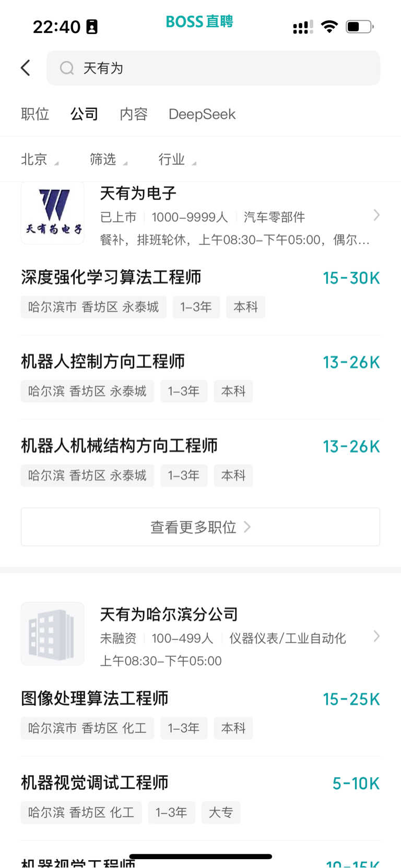401x868 pixels.
Task: Open 图像处理算法工程师 job listing
Action: [200, 714]
